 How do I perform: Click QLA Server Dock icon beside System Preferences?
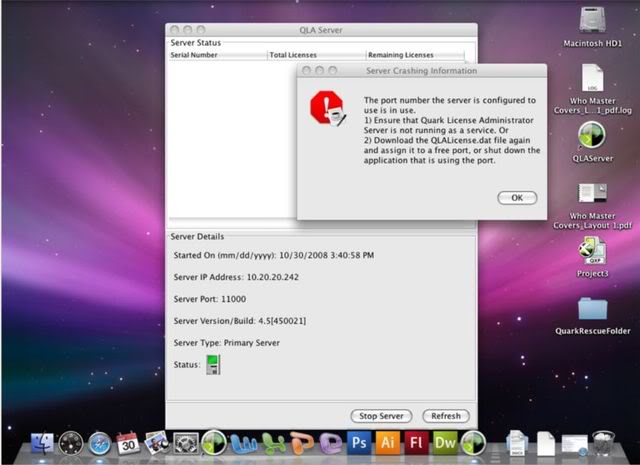pyautogui.click(x=214, y=443)
